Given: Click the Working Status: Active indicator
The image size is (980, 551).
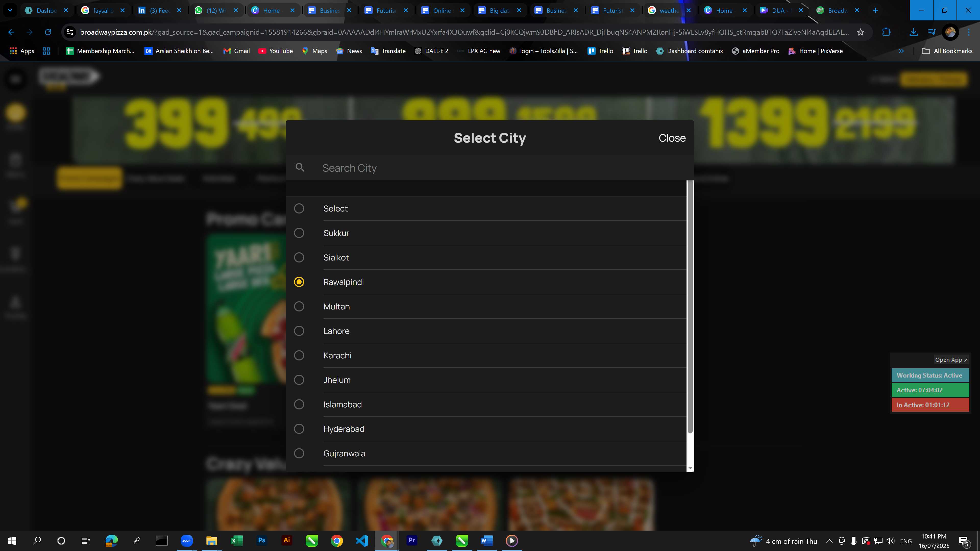Looking at the screenshot, I should pos(930,375).
